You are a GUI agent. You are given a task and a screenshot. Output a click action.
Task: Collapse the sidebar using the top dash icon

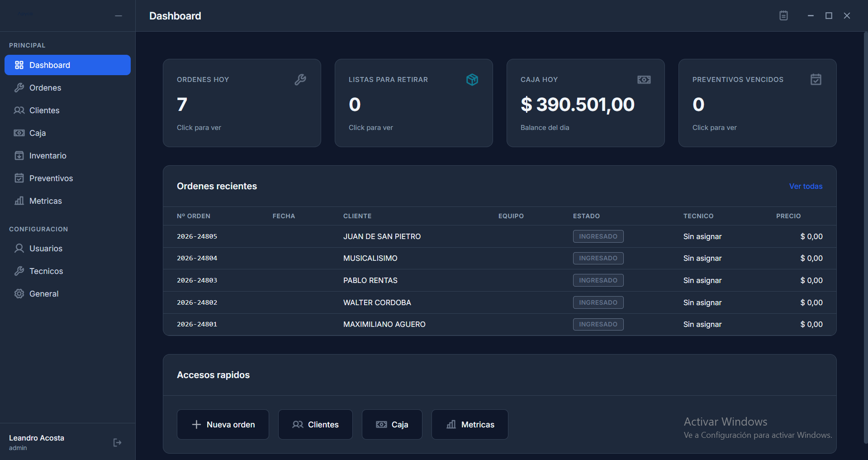[x=119, y=16]
